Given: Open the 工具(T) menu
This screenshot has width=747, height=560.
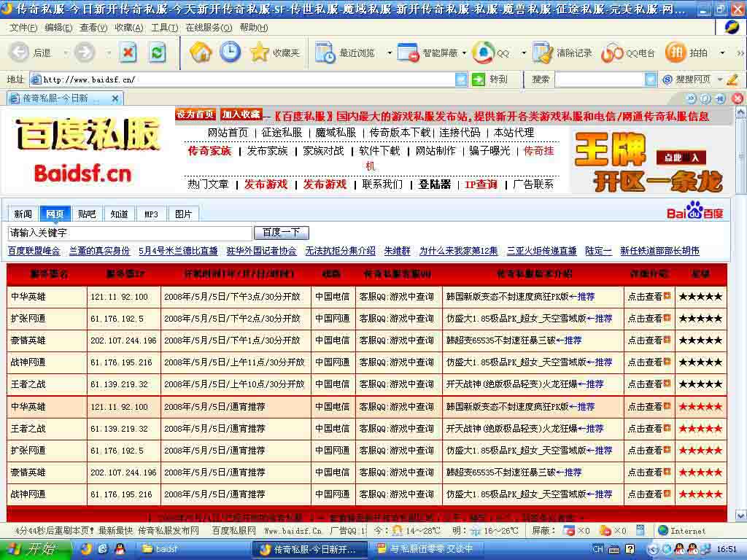Looking at the screenshot, I should pyautogui.click(x=163, y=28).
